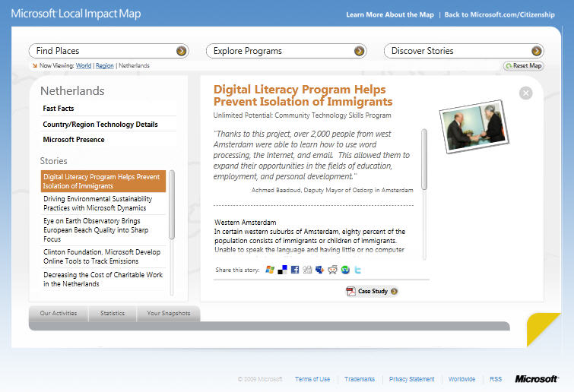The width and height of the screenshot is (574, 392).
Task: Share story on MySpace
Action: click(x=320, y=270)
